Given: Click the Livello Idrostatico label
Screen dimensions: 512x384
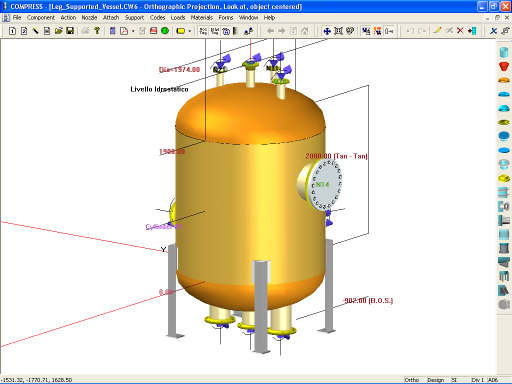Looking at the screenshot, I should pos(159,89).
